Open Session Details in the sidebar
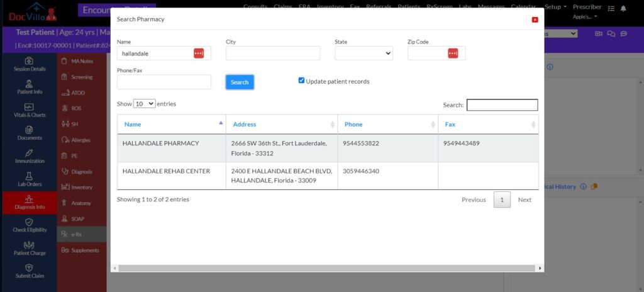The image size is (644, 292). [x=29, y=64]
